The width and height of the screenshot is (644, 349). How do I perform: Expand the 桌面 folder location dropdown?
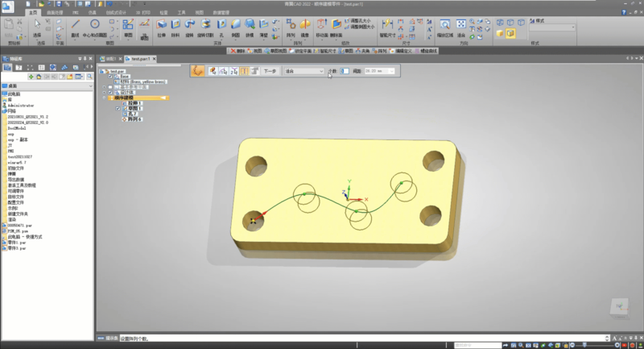(x=91, y=85)
